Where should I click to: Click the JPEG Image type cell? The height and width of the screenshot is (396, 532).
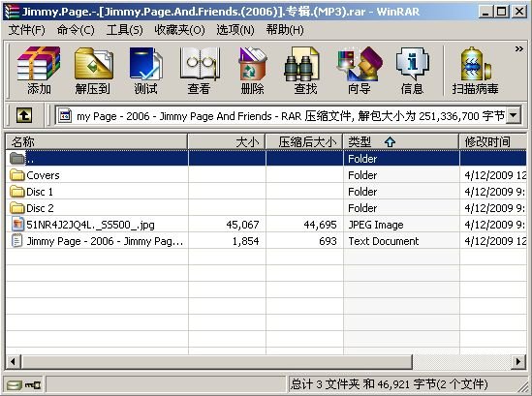tap(376, 225)
